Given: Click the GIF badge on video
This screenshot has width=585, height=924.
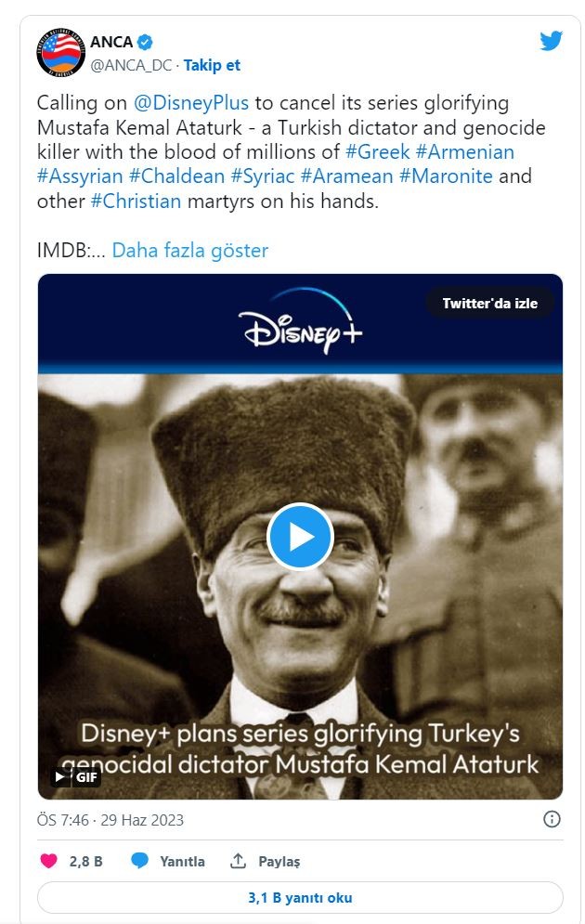Looking at the screenshot, I should tap(75, 777).
